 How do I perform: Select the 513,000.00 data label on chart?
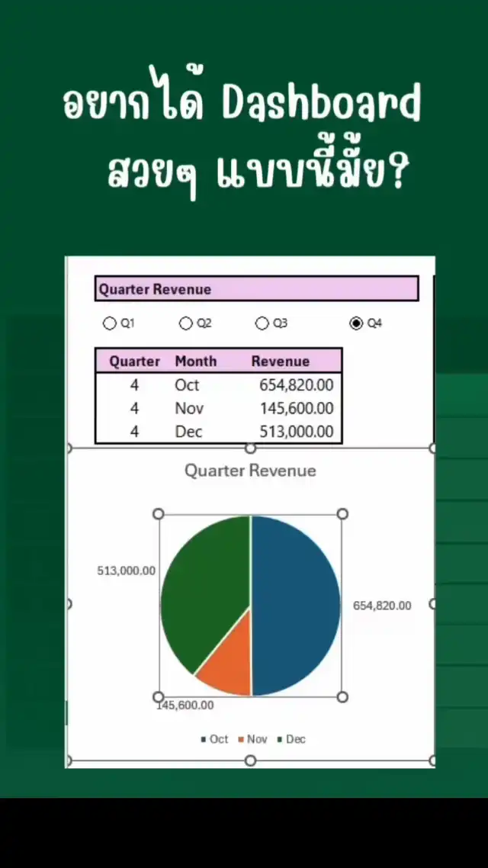[x=127, y=571]
